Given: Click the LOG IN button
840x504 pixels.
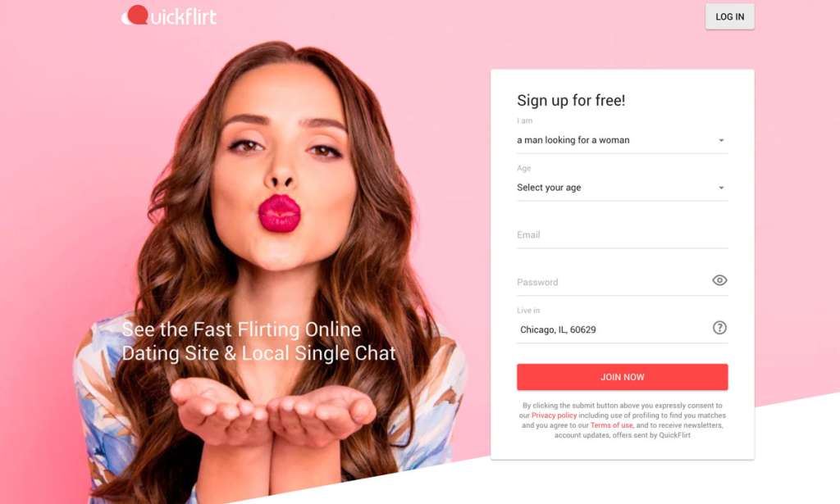Looking at the screenshot, I should 729,16.
